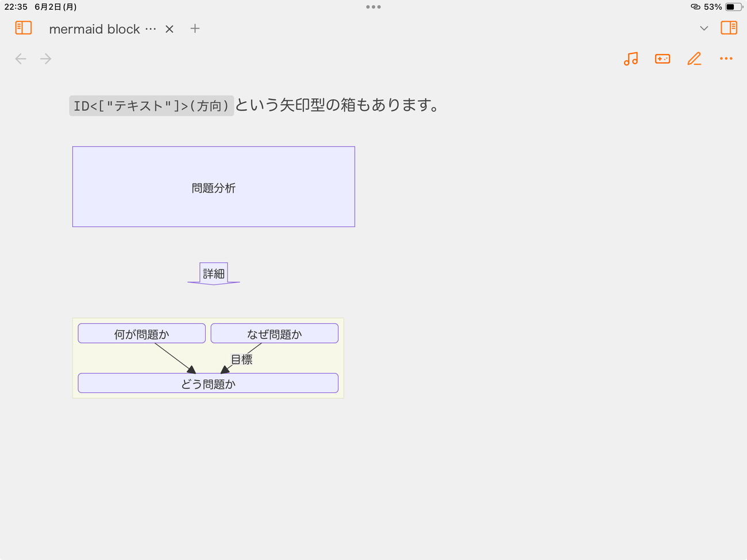The height and width of the screenshot is (560, 747).
Task: Open the mermaid block tab
Action: (94, 29)
